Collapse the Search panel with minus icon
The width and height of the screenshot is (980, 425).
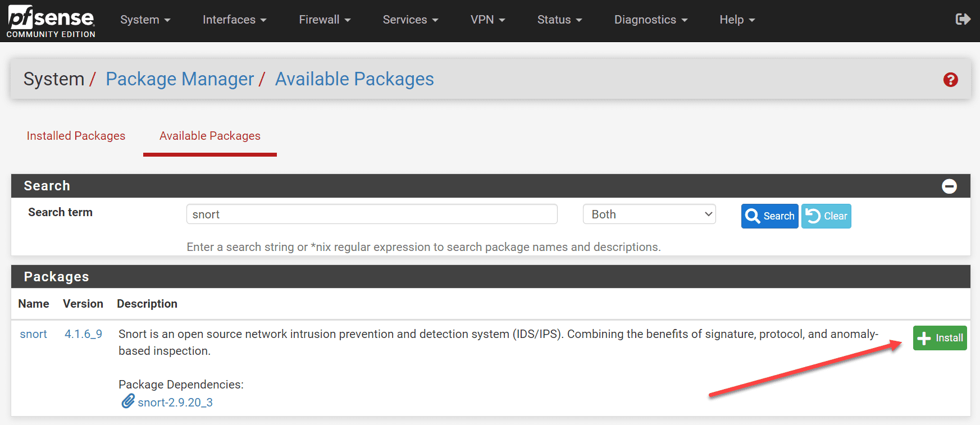pos(949,186)
